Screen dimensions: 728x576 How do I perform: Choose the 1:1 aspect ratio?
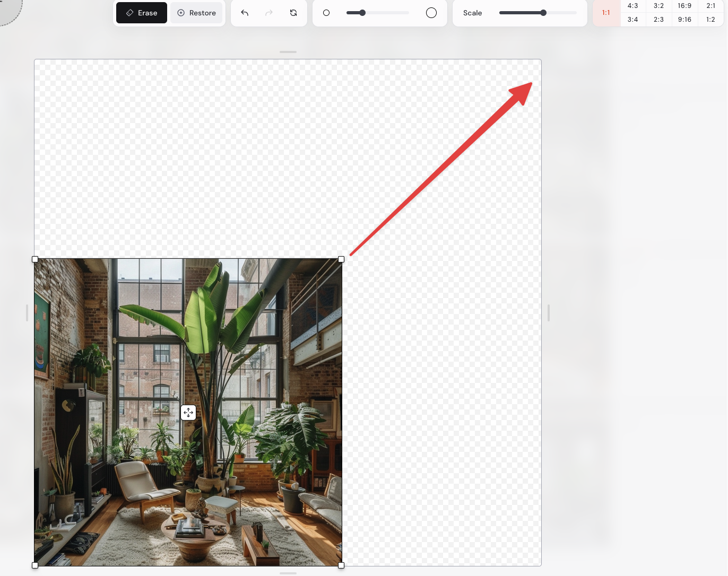[x=606, y=13]
